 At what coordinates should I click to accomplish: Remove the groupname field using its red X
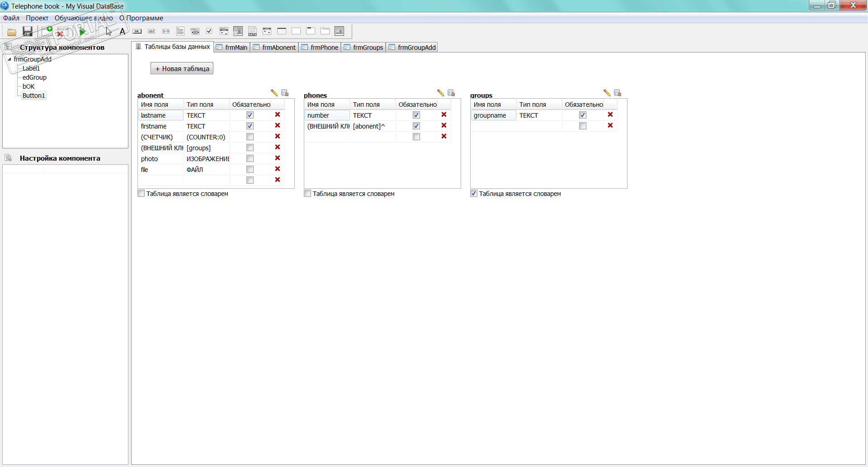[x=610, y=115]
